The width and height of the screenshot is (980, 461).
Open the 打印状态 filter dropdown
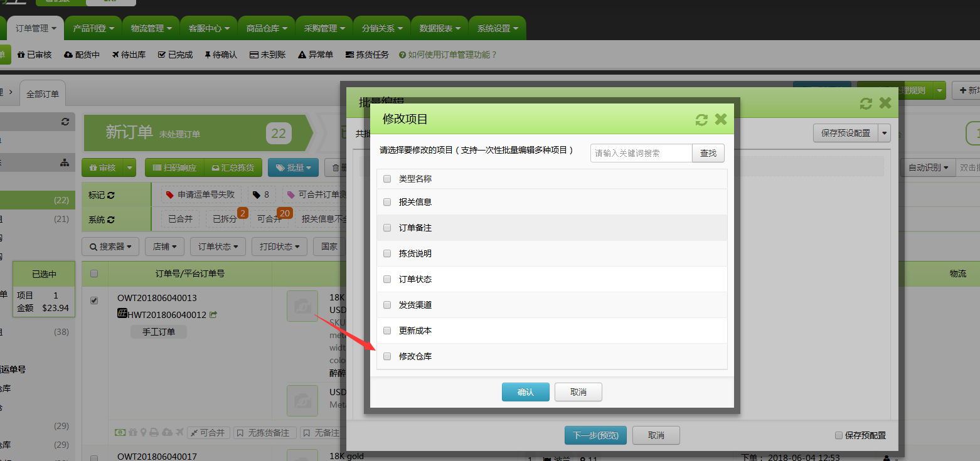coord(279,246)
